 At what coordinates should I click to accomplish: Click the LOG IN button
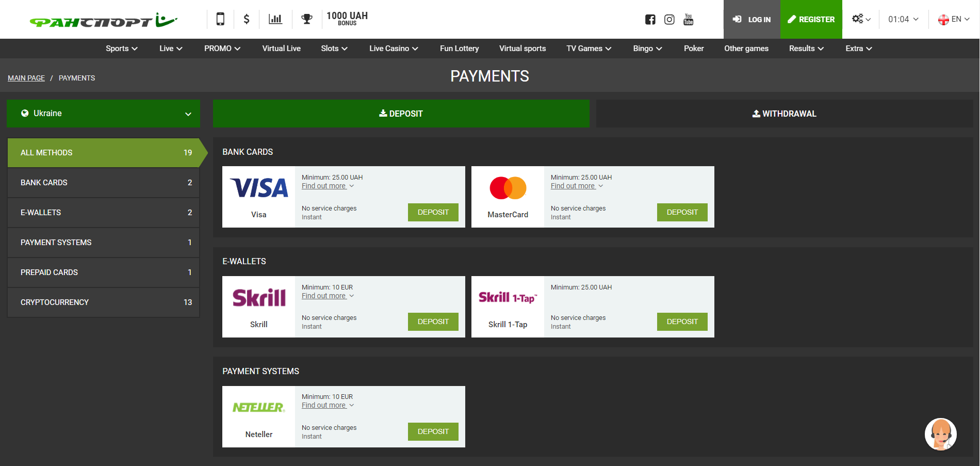[x=752, y=20]
